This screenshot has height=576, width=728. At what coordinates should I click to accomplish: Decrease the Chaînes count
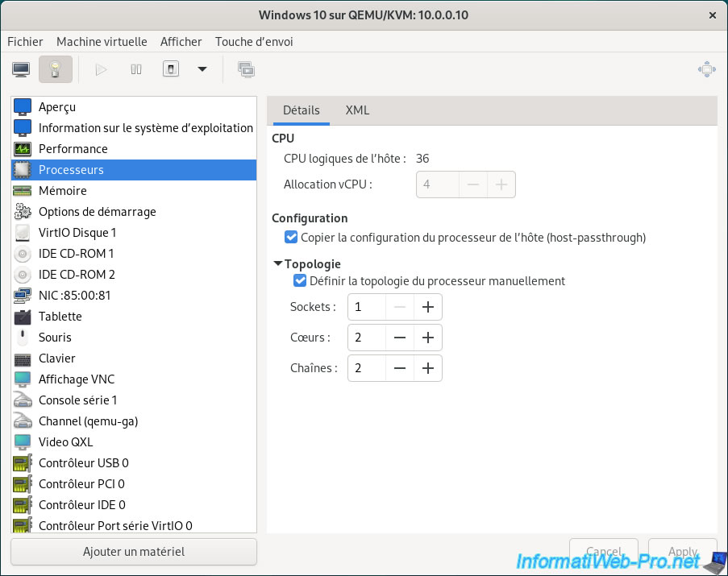coord(400,368)
